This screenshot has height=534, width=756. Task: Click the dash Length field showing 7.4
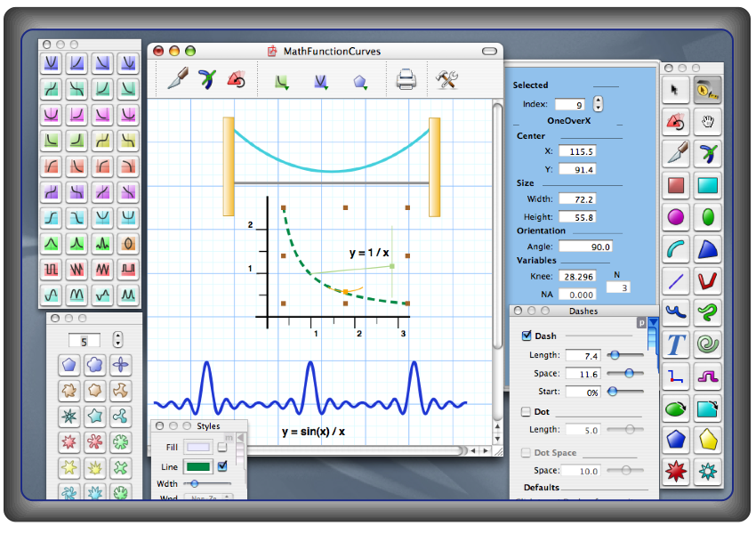[583, 355]
